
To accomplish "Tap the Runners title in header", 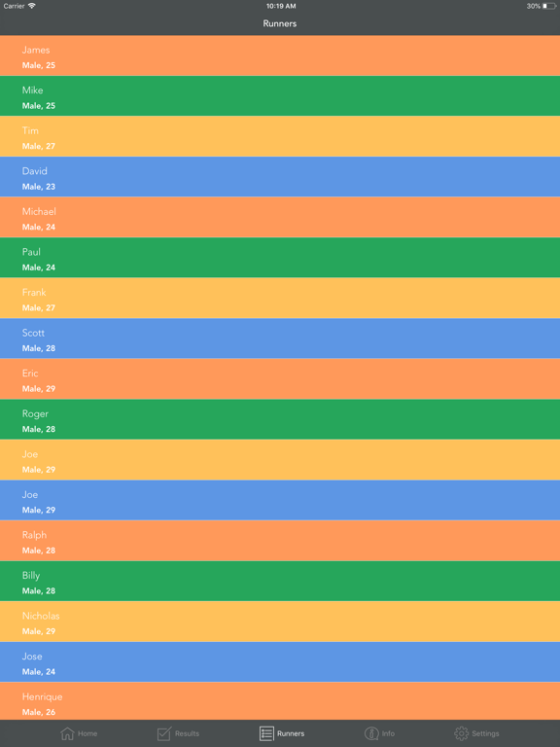I will click(280, 23).
